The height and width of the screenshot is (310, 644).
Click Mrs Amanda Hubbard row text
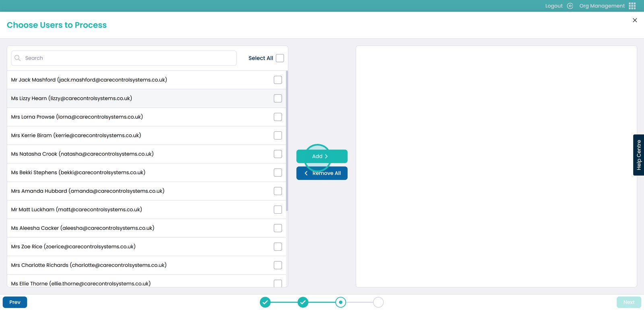point(88,191)
